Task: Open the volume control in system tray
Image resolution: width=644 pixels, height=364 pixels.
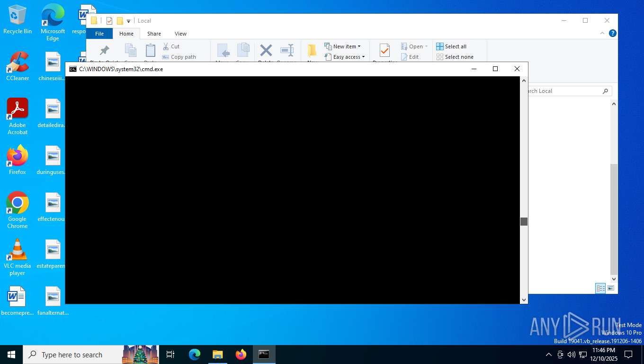Action: pos(572,355)
